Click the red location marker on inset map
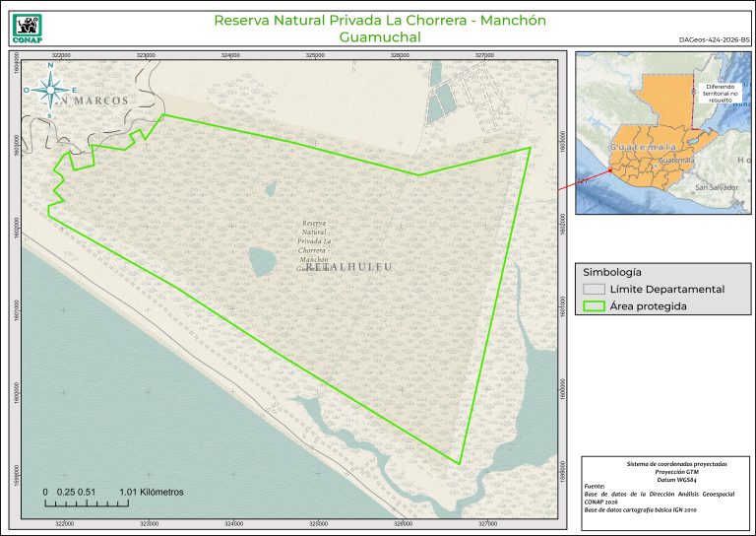756x536 pixels. click(x=610, y=170)
